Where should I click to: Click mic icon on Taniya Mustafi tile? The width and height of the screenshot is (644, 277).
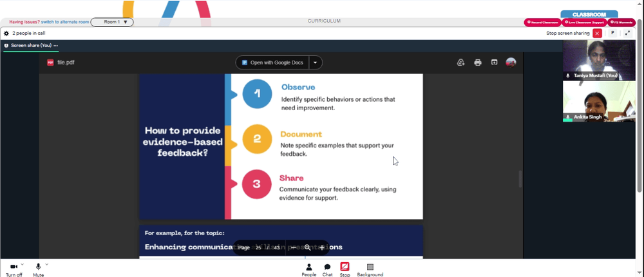(568, 75)
